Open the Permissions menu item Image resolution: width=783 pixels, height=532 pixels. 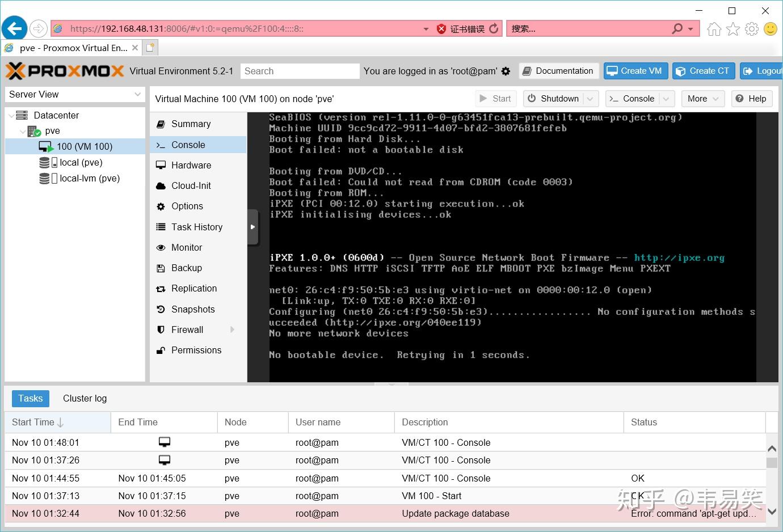[x=198, y=350]
